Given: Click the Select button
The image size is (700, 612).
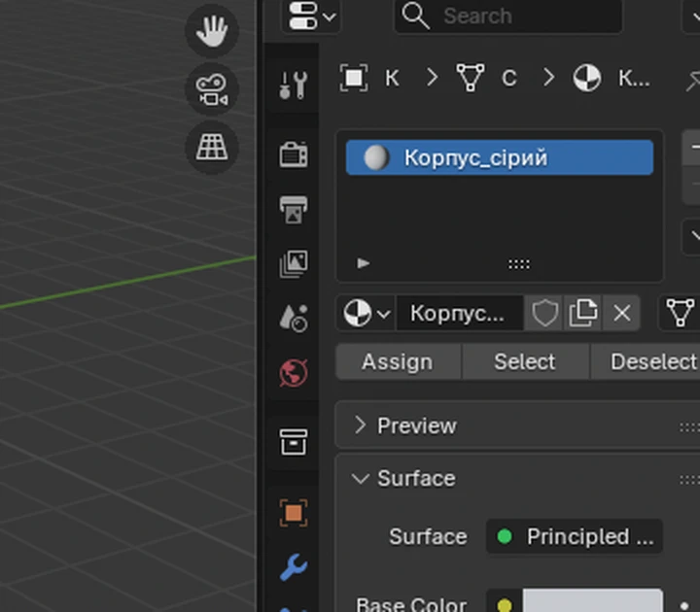Looking at the screenshot, I should tap(525, 361).
